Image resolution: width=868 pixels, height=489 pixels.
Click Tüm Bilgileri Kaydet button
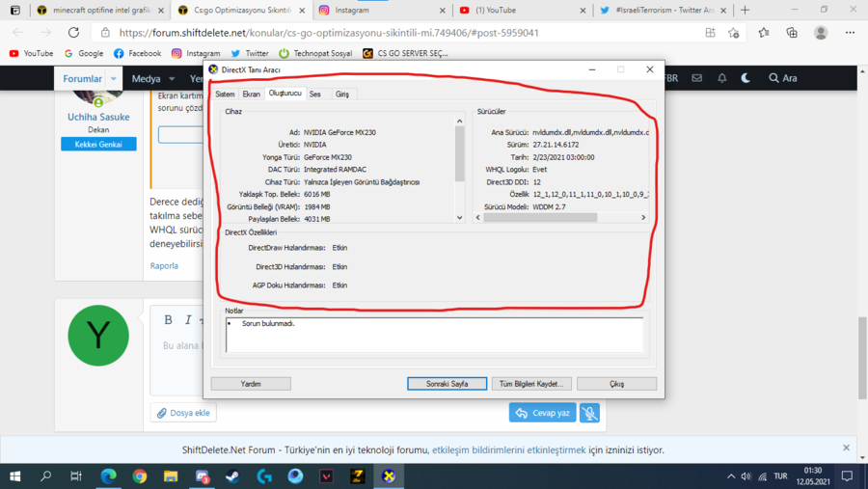click(531, 384)
